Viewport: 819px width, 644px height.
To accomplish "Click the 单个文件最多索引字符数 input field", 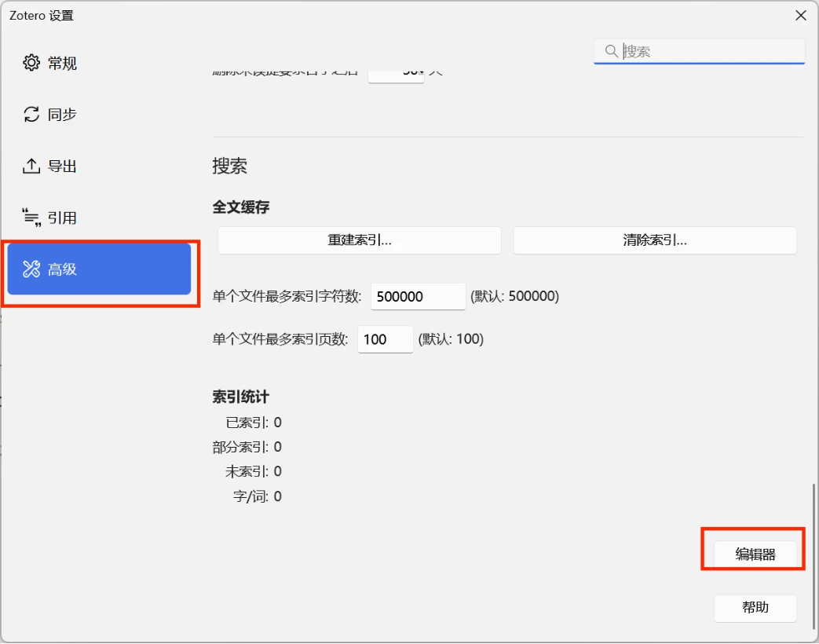I will pyautogui.click(x=418, y=297).
